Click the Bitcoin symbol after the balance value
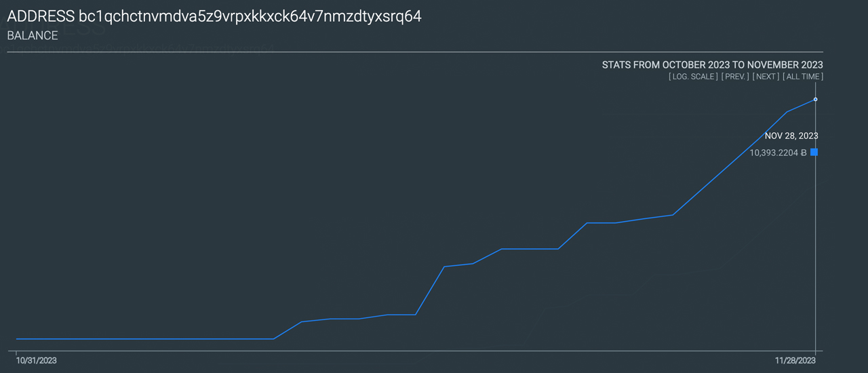Image resolution: width=868 pixels, height=373 pixels. pos(804,153)
